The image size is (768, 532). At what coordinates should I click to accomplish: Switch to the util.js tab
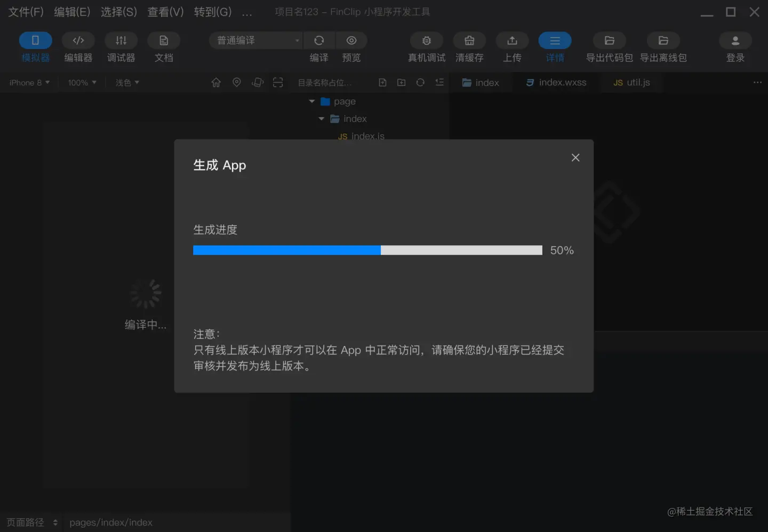click(631, 83)
